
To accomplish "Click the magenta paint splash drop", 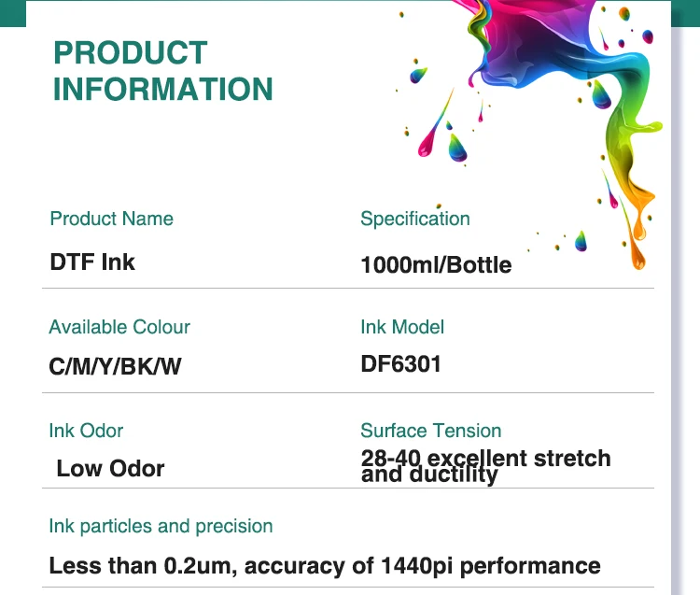I will coord(431,140).
